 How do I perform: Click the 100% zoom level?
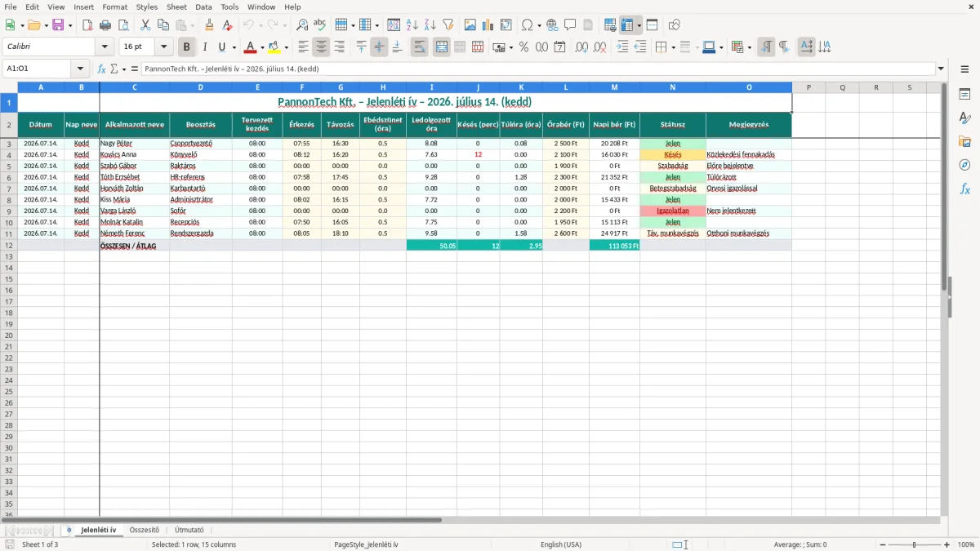(966, 544)
